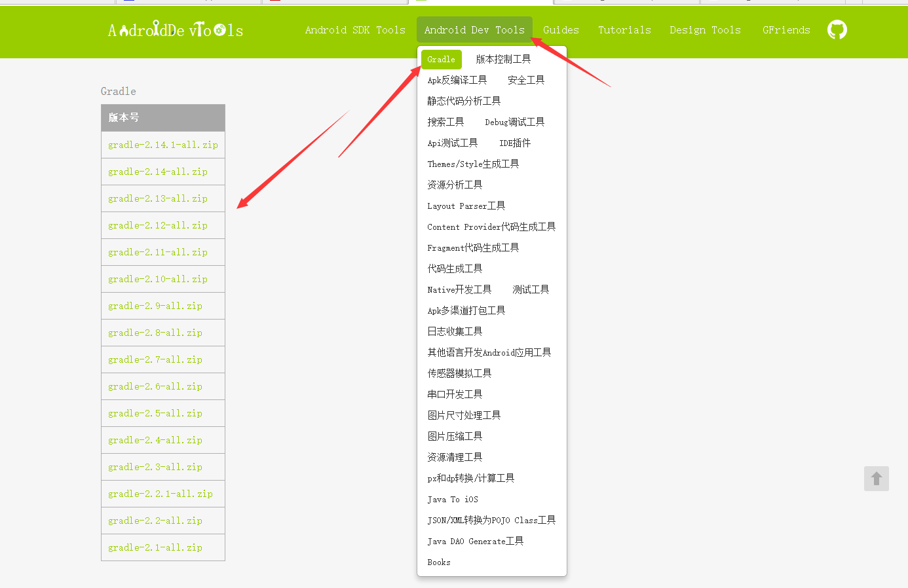908x588 pixels.
Task: Follow gradle-2.1-all.zip link
Action: coord(155,547)
